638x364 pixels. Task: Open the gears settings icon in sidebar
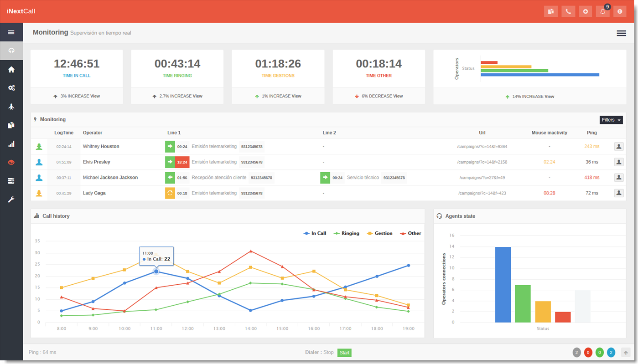coord(11,88)
